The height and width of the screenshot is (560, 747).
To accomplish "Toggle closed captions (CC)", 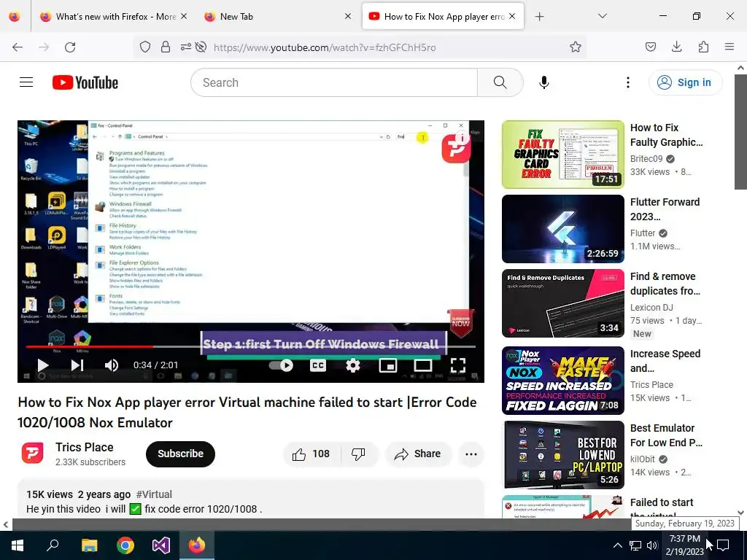I will (x=318, y=365).
